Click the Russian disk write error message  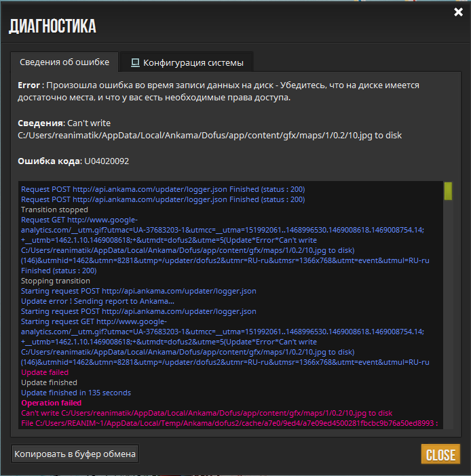pos(219,92)
